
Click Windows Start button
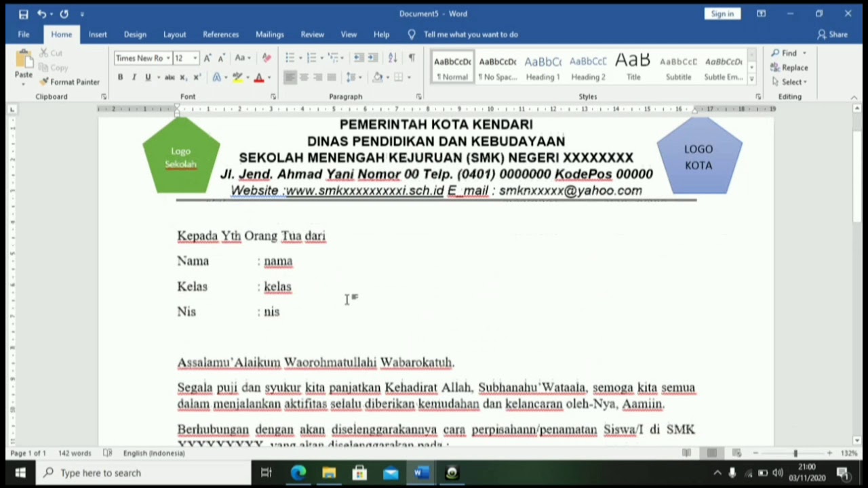(20, 473)
